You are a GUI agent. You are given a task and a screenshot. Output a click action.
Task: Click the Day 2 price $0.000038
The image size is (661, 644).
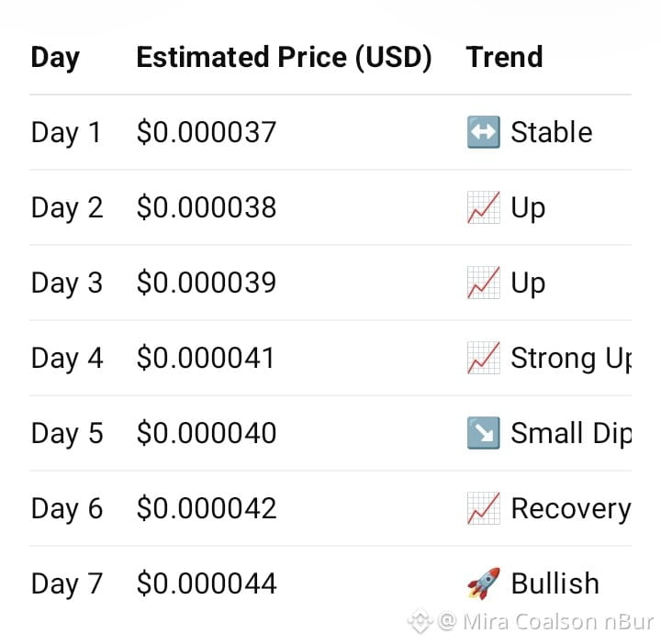207,207
